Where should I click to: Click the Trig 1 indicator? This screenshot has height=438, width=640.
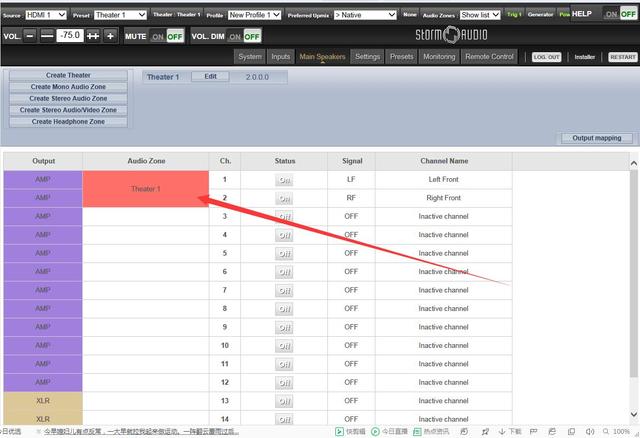point(514,15)
